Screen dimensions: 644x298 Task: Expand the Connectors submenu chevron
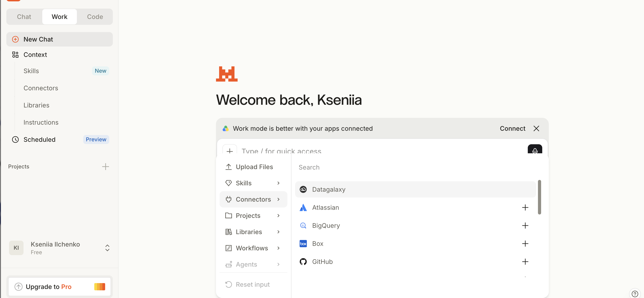(x=279, y=199)
